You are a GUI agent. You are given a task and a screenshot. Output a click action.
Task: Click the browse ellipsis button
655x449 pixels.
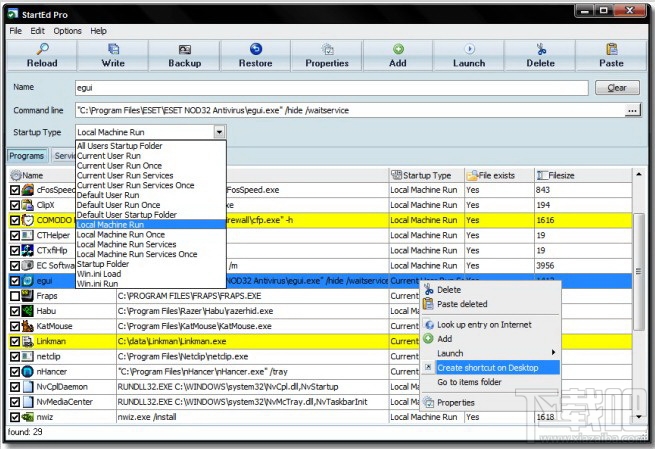pos(632,111)
